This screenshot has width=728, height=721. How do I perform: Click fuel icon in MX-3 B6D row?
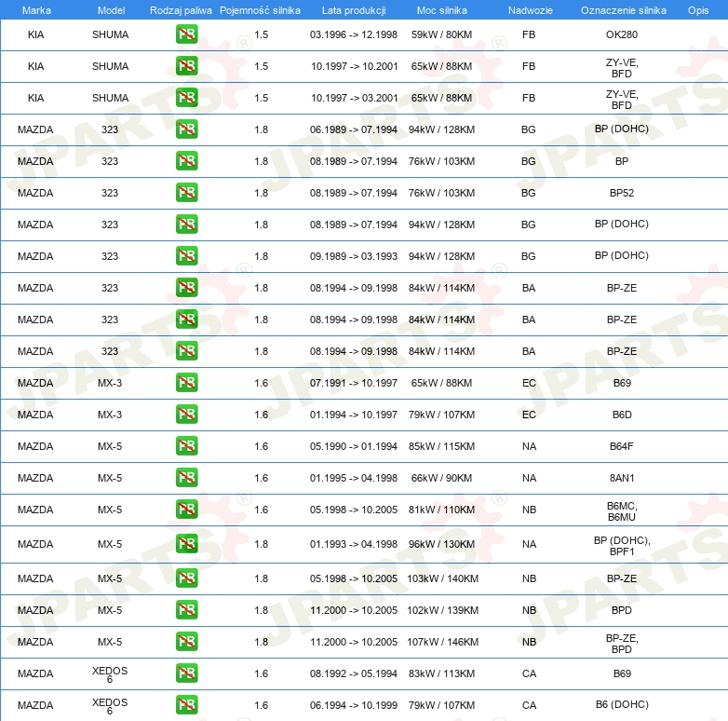pyautogui.click(x=186, y=415)
